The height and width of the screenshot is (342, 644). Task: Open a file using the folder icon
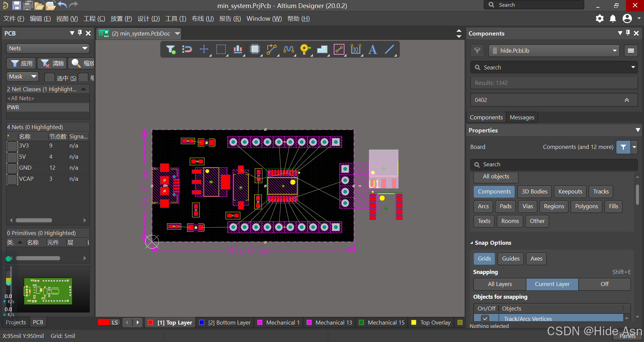tap(39, 5)
